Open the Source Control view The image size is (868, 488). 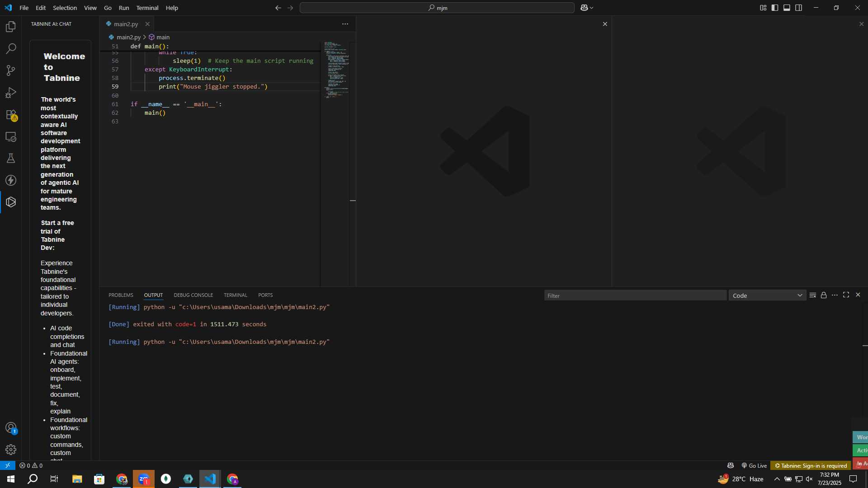point(11,70)
